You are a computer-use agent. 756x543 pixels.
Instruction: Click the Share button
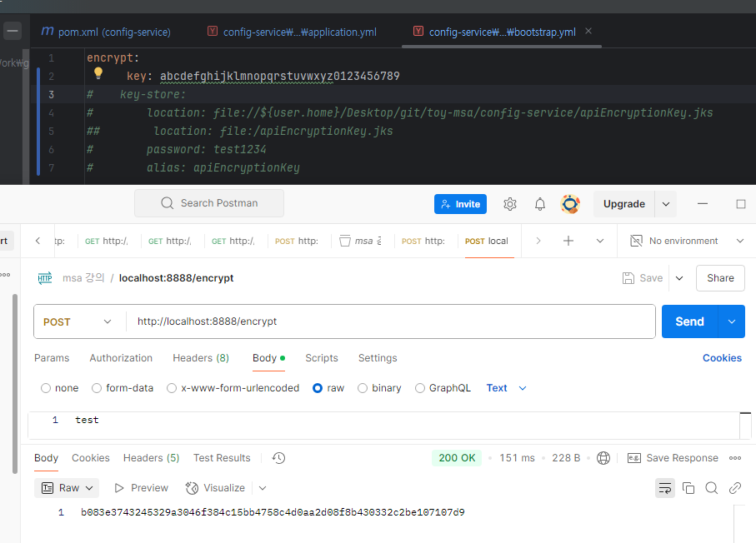point(720,278)
